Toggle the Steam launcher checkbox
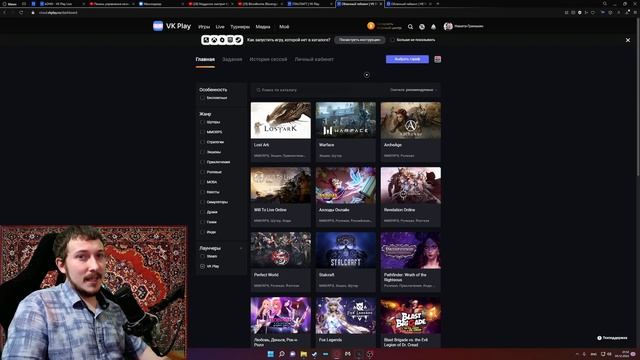The height and width of the screenshot is (360, 640). (202, 256)
